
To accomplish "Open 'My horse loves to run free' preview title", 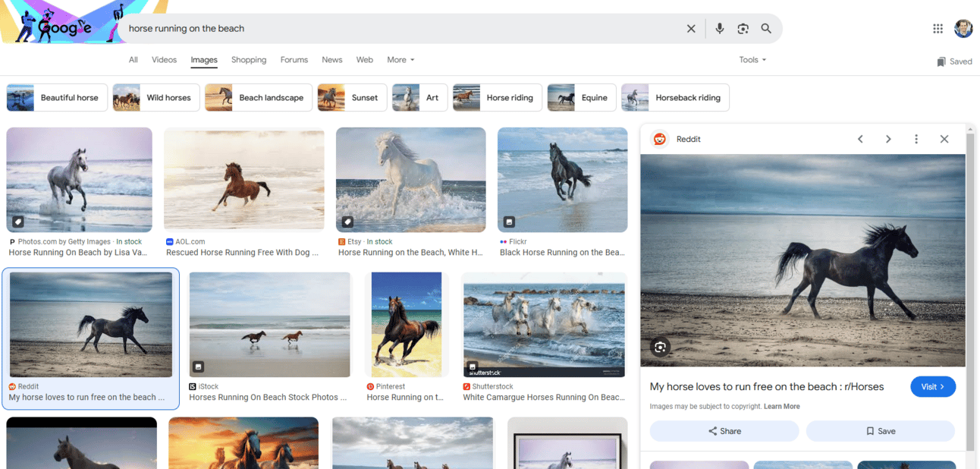I will pos(767,387).
